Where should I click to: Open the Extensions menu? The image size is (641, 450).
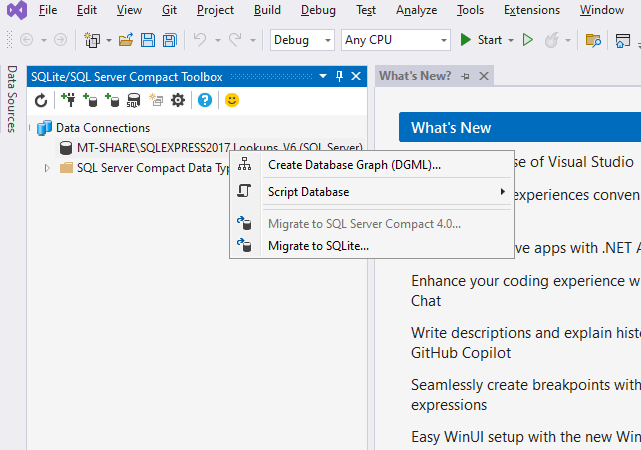[x=532, y=10]
